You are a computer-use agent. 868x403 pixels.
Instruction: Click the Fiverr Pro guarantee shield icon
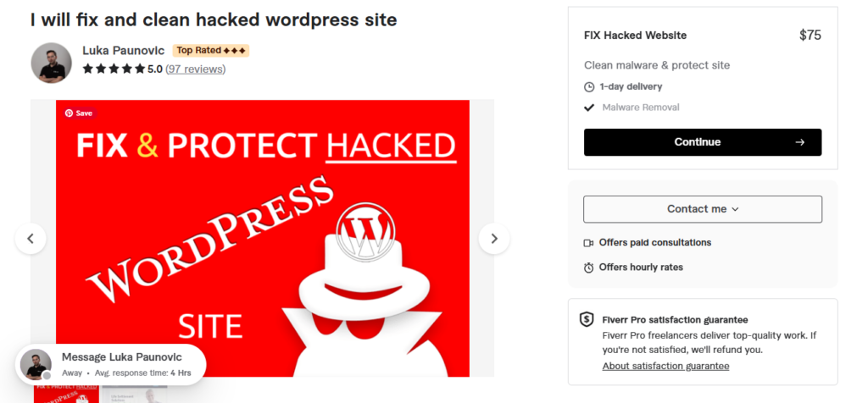587,319
